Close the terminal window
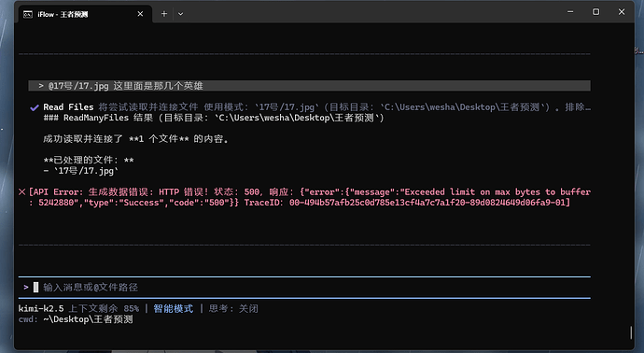This screenshot has height=353, width=644. (622, 12)
